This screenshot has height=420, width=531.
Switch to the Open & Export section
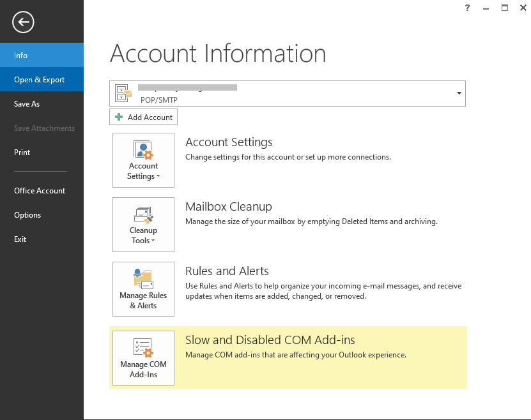tap(39, 79)
